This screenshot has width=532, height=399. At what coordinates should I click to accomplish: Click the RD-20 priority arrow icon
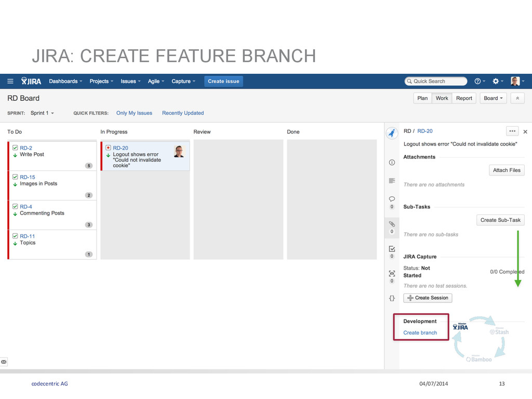click(x=108, y=155)
